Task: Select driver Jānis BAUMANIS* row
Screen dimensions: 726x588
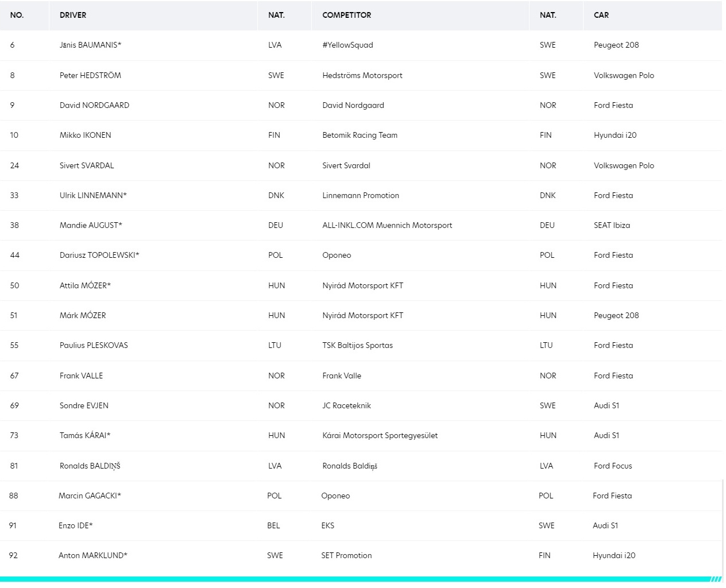Action: click(361, 45)
